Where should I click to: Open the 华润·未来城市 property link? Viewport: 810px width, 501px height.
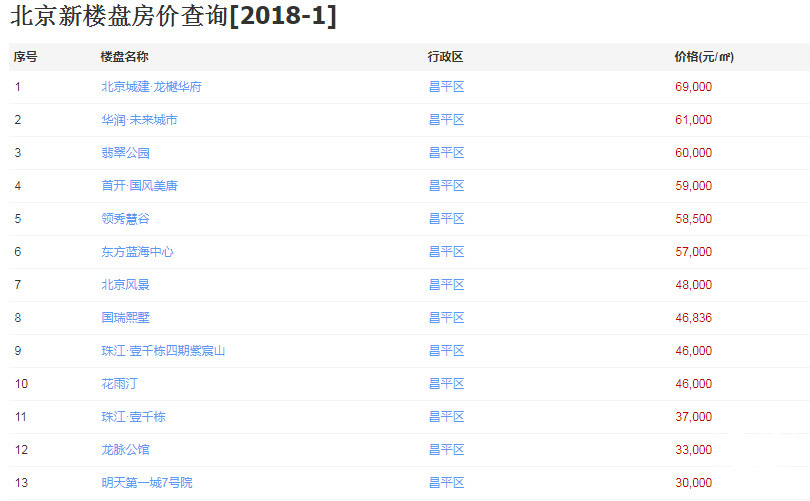pyautogui.click(x=139, y=120)
